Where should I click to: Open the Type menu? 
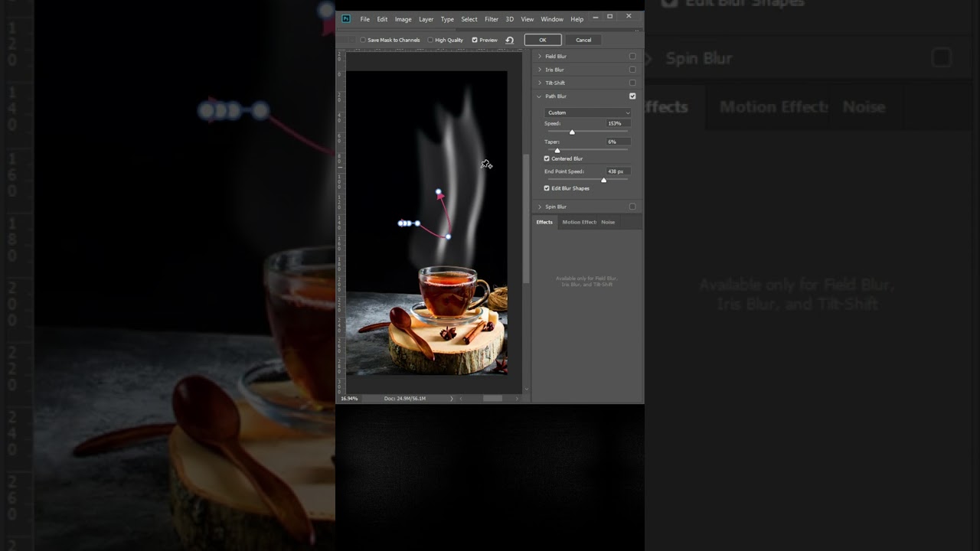pyautogui.click(x=447, y=19)
